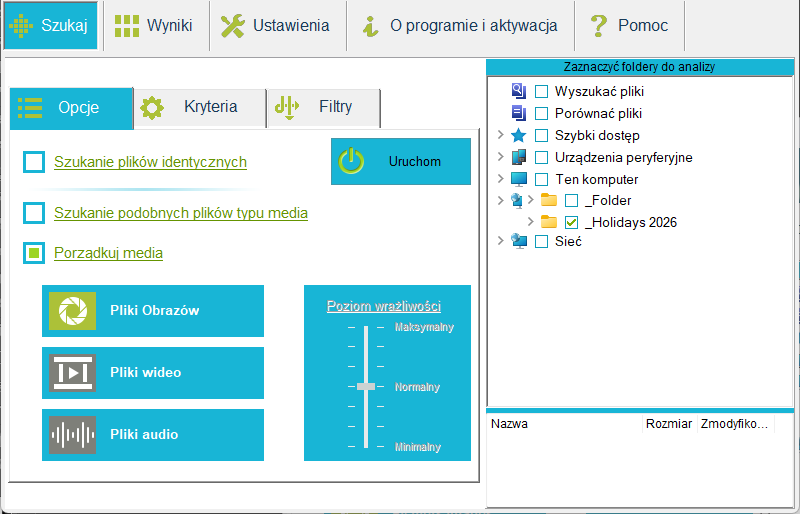Click the Filtry funnel icon
The height and width of the screenshot is (514, 800).
(287, 108)
